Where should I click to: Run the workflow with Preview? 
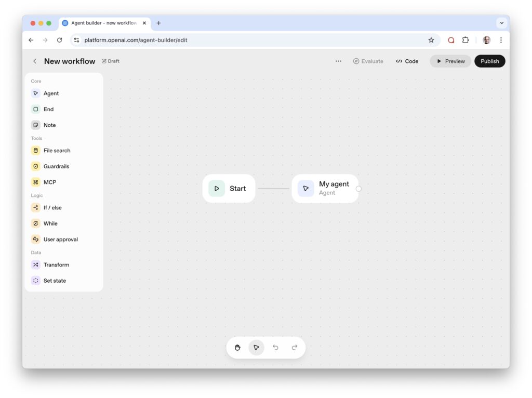(450, 61)
